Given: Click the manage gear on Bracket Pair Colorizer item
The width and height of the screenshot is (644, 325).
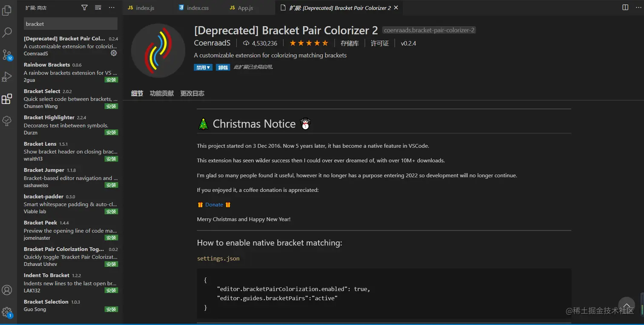Looking at the screenshot, I should (114, 53).
